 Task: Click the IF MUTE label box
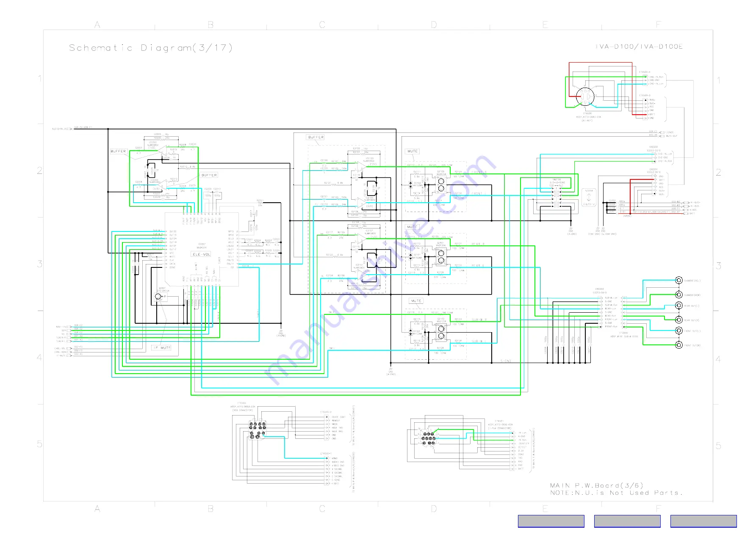pyautogui.click(x=162, y=348)
